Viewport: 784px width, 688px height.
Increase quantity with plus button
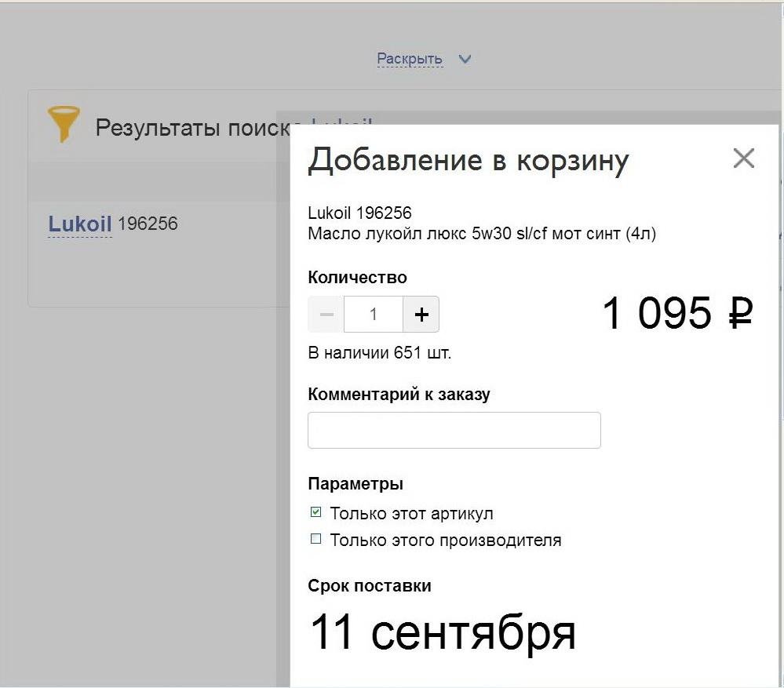pos(421,315)
